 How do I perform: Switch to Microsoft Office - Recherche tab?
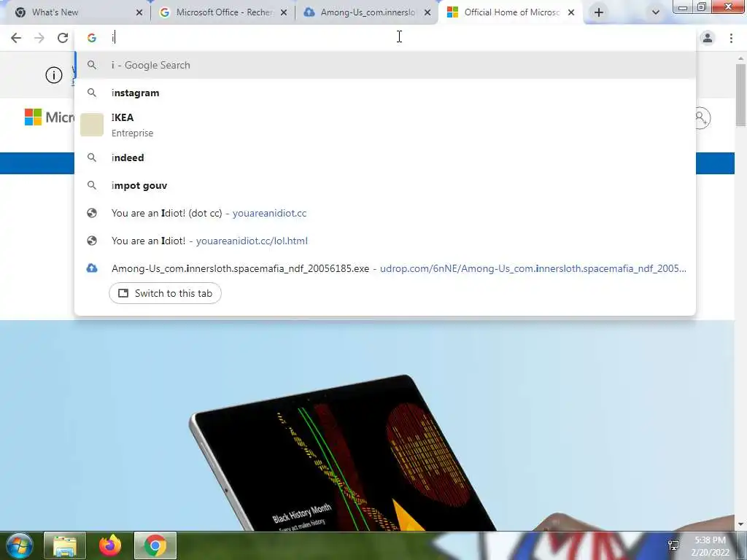222,12
